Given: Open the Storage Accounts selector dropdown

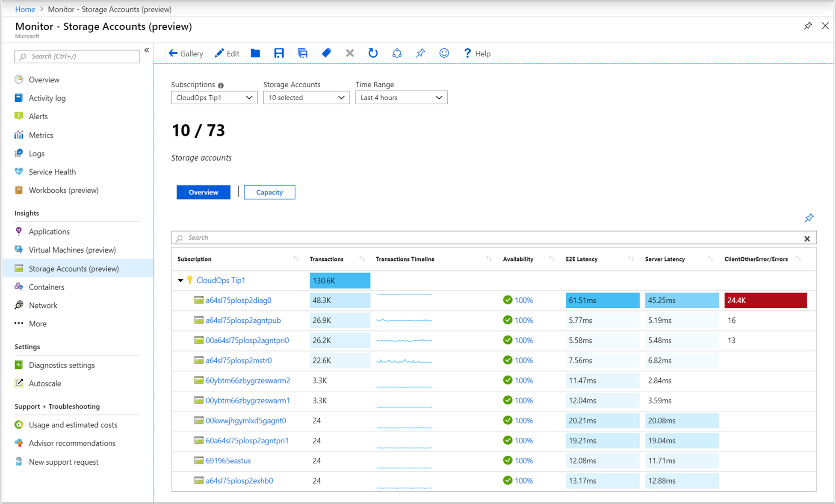Looking at the screenshot, I should tap(304, 97).
